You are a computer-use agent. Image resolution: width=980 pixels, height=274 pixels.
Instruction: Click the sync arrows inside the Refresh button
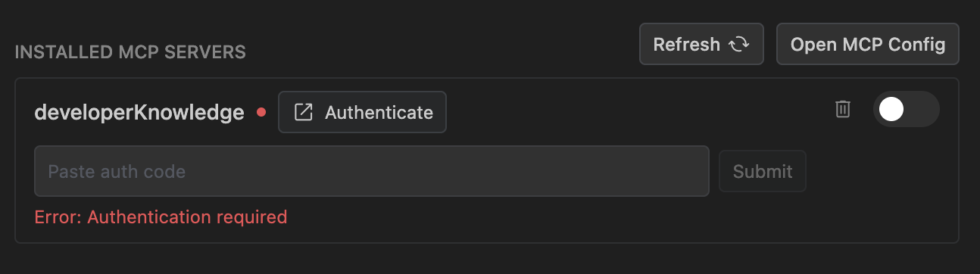[738, 45]
